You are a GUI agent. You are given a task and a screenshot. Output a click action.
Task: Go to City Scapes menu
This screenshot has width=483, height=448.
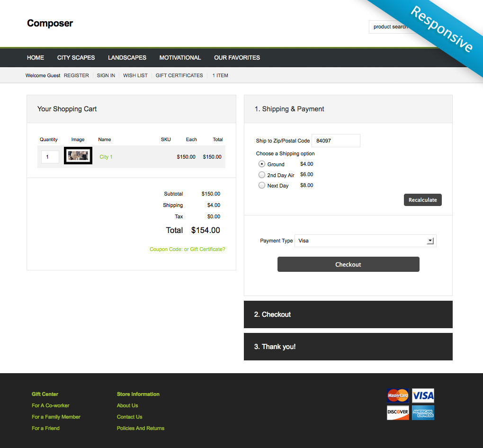point(76,58)
